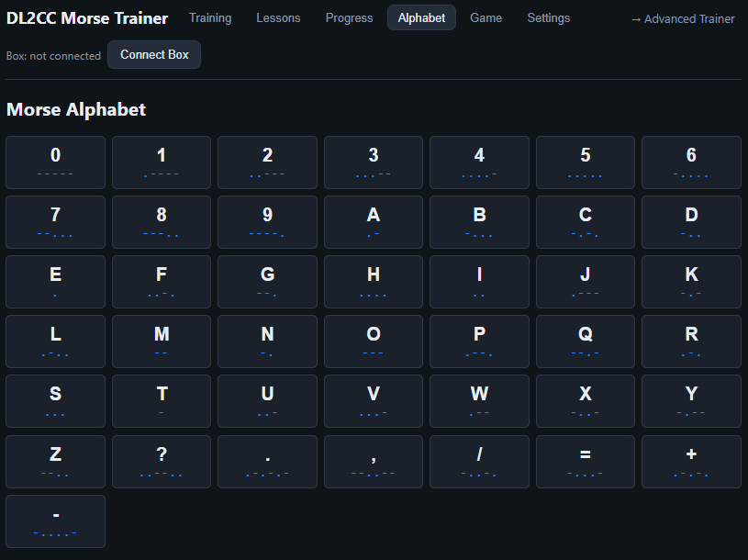Choose the letter L card
This screenshot has height=560, width=748.
(x=55, y=342)
